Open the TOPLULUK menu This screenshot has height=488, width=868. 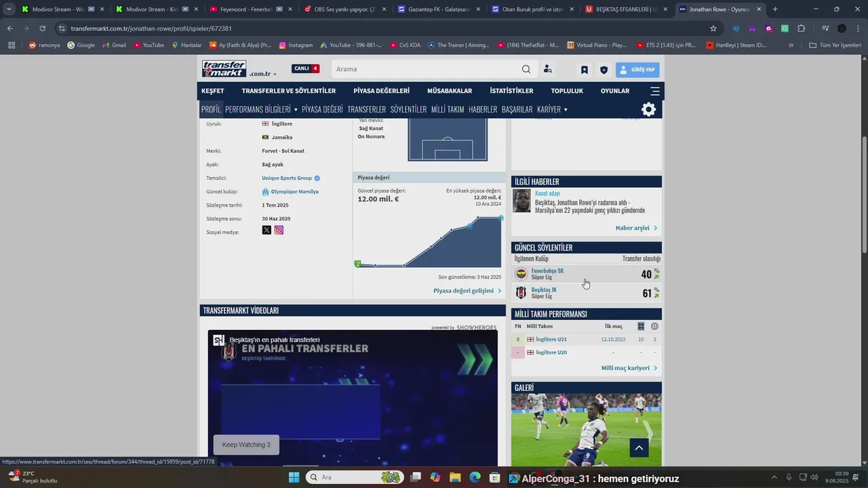pyautogui.click(x=567, y=91)
